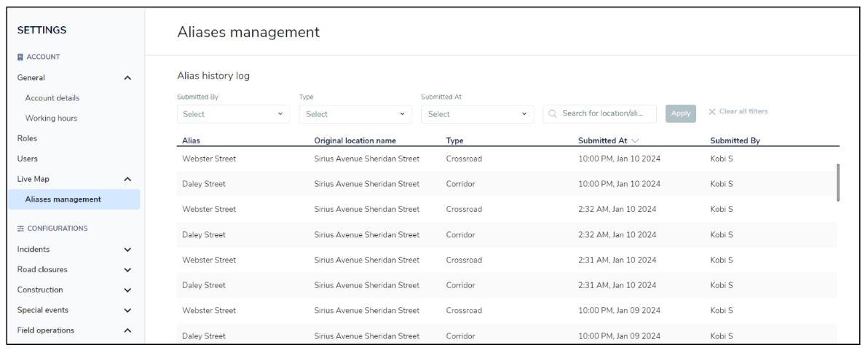Viewport: 868px width, 350px height.
Task: Click Kobi S in the 2:31 AM Webster Street row
Action: (x=722, y=260)
